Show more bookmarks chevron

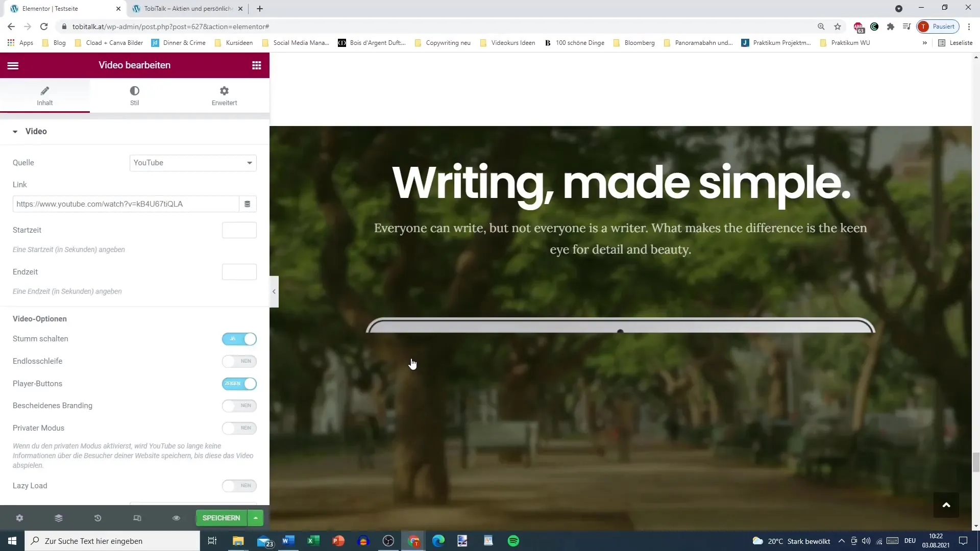[x=925, y=43]
